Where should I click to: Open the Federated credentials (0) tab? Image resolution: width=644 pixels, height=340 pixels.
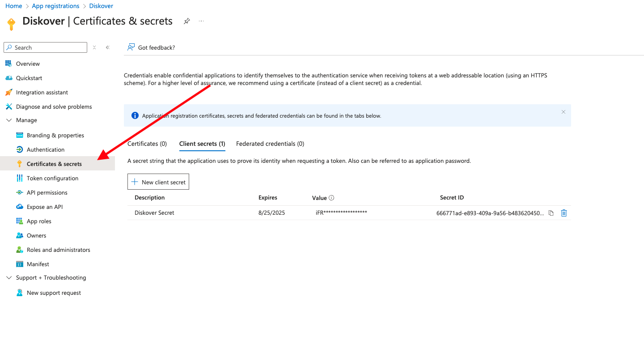[x=270, y=144]
